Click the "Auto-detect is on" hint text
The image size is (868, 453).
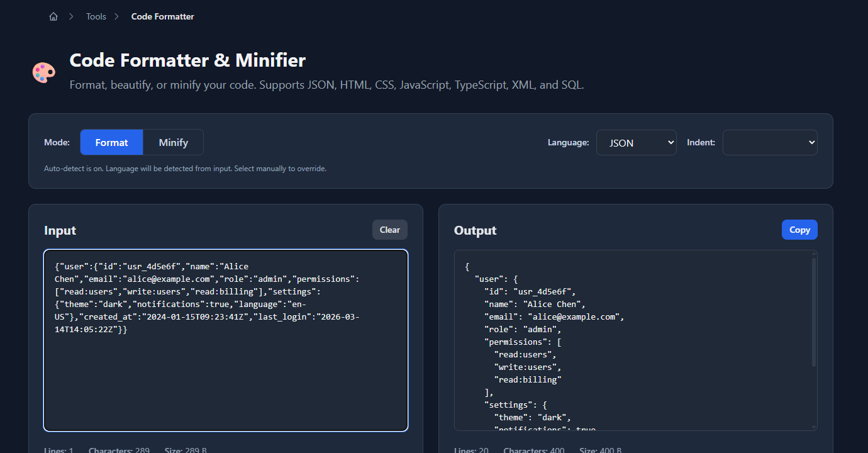click(x=185, y=169)
